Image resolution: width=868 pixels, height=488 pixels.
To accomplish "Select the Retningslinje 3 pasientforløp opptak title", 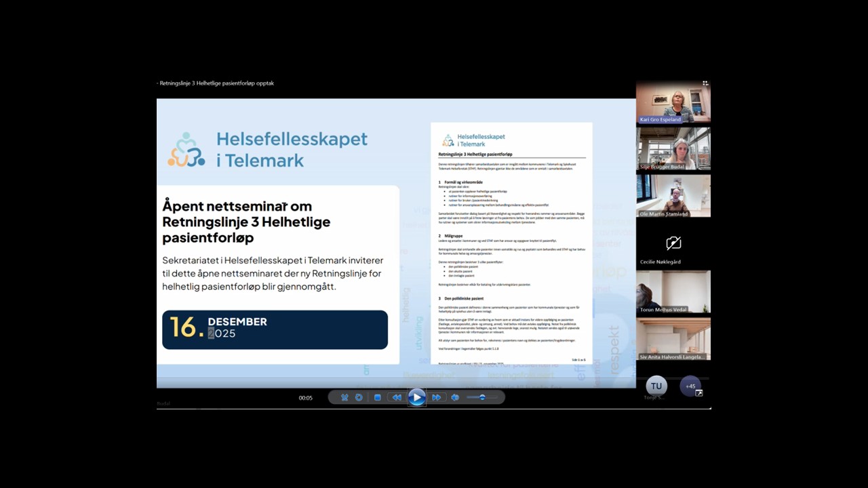I will pyautogui.click(x=216, y=83).
